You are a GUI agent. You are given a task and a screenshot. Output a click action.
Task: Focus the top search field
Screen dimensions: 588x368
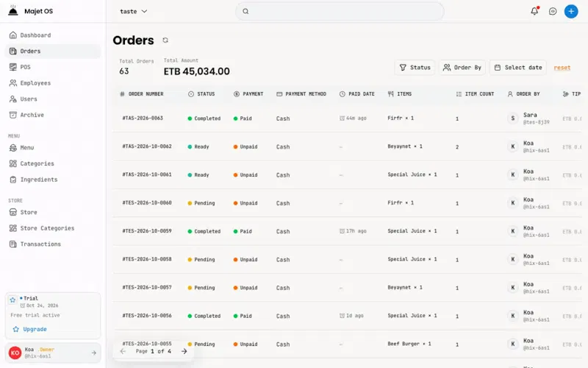340,11
